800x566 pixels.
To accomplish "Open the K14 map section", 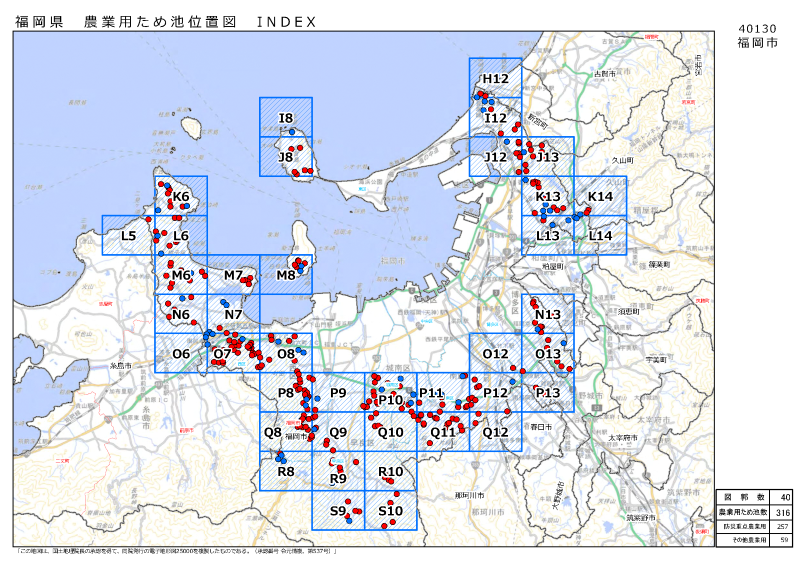I will pos(600,196).
